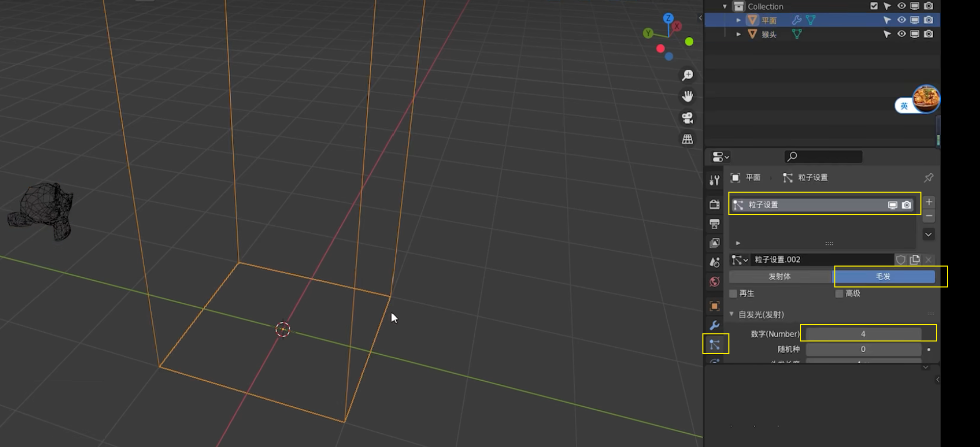Click the 随机种 value field showing 0
Screen dimensions: 980x447
coord(863,349)
